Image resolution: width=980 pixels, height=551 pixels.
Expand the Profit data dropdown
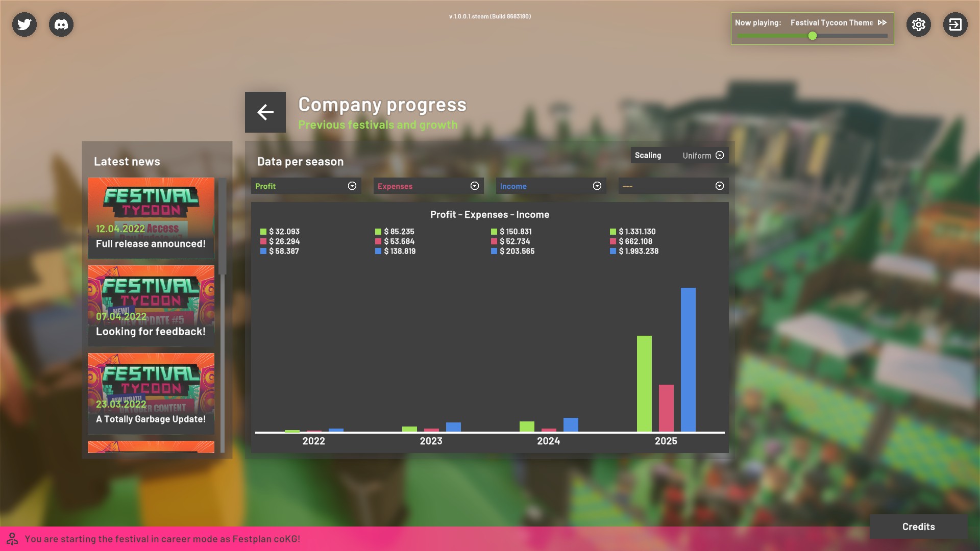[x=306, y=186]
